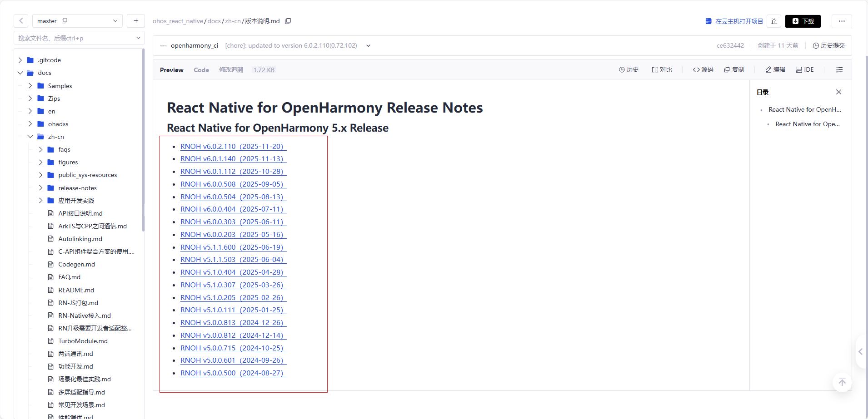The height and width of the screenshot is (419, 868).
Task: Open the master branch dropdown
Action: [77, 21]
